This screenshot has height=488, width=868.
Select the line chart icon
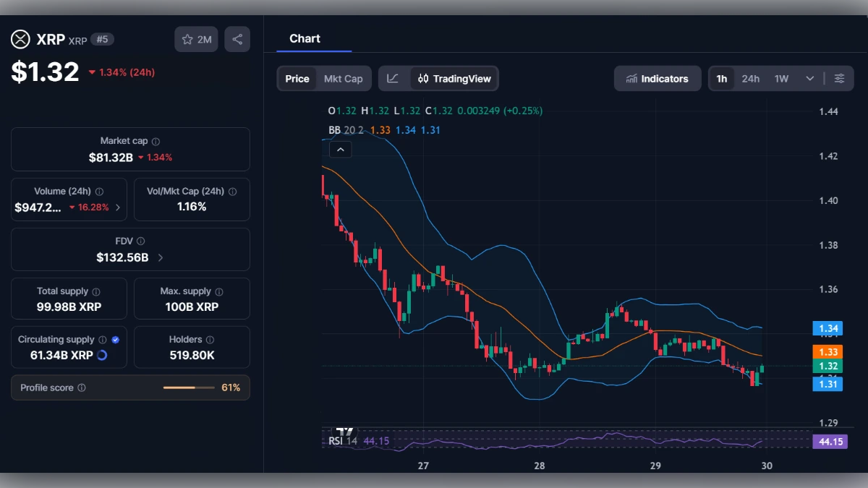pyautogui.click(x=392, y=78)
